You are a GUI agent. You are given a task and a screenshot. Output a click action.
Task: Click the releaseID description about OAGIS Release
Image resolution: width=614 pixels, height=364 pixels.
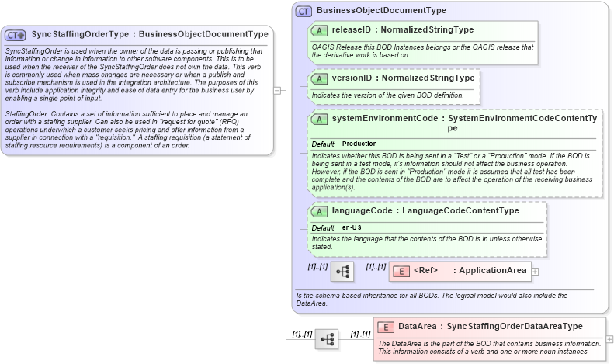(422, 51)
